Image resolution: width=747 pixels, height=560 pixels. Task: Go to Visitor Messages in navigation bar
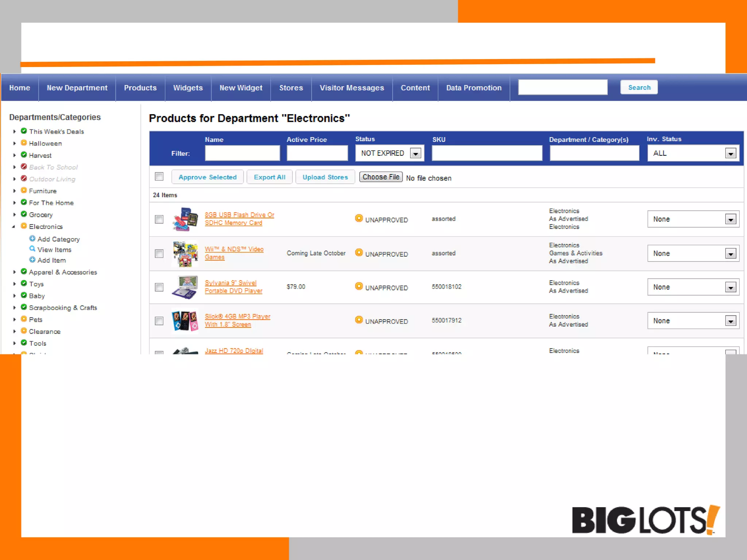352,88
